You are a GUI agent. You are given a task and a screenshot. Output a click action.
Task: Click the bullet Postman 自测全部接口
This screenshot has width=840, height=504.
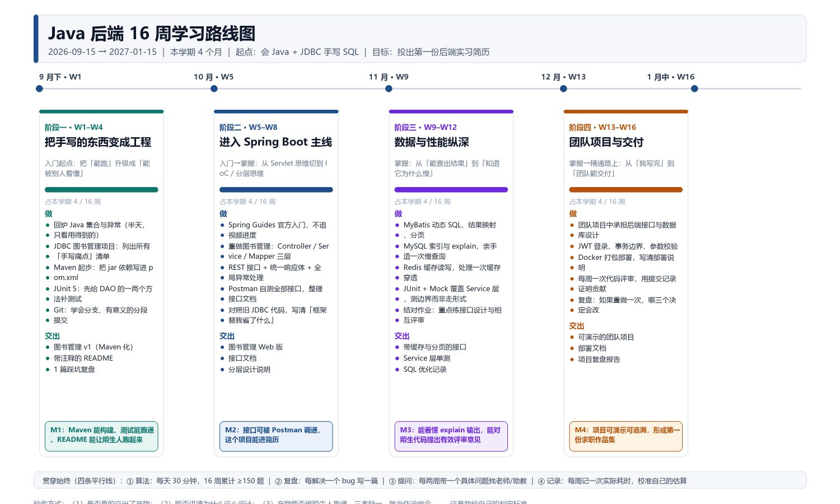276,289
